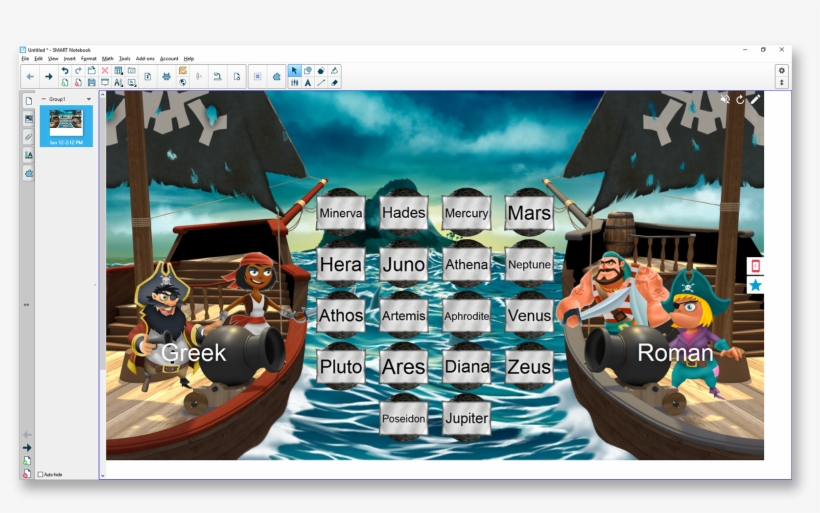Open the View menu

53,59
